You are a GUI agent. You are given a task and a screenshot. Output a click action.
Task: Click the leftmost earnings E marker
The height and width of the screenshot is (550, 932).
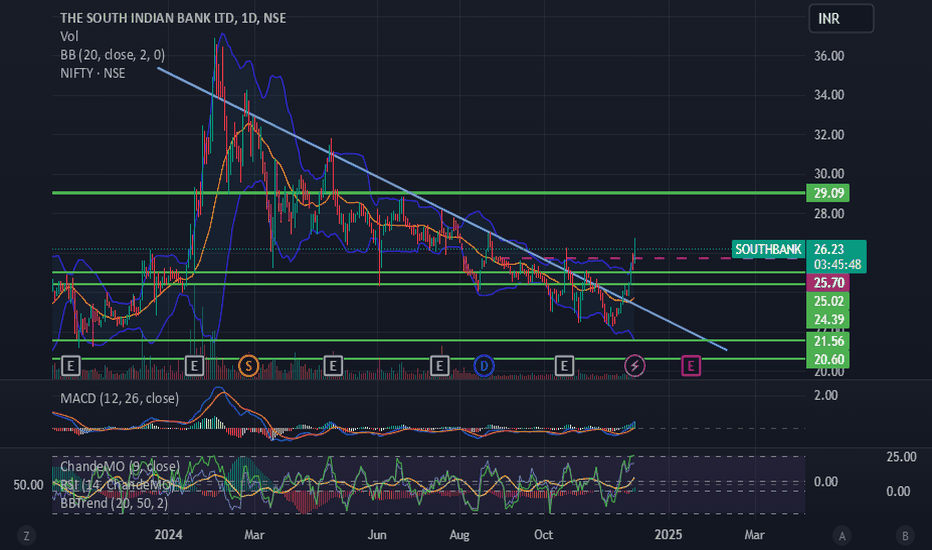click(x=71, y=366)
